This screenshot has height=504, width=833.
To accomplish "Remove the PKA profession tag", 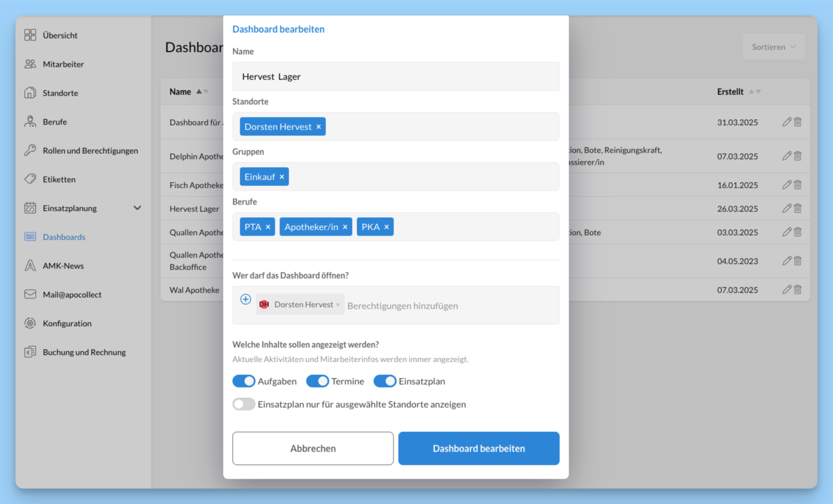I will point(387,227).
